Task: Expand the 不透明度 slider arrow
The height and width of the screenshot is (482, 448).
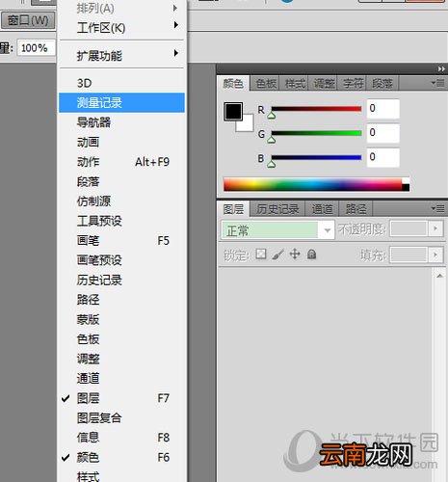Action: coord(435,228)
